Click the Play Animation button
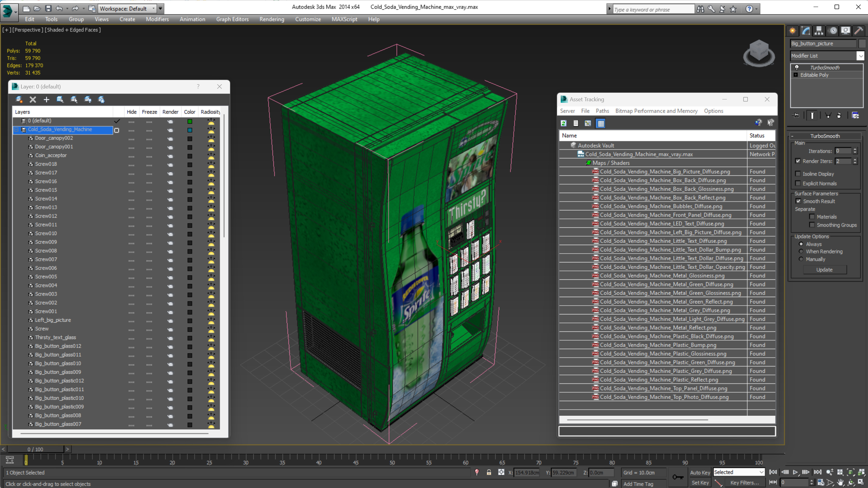This screenshot has height=488, width=868. click(x=795, y=472)
